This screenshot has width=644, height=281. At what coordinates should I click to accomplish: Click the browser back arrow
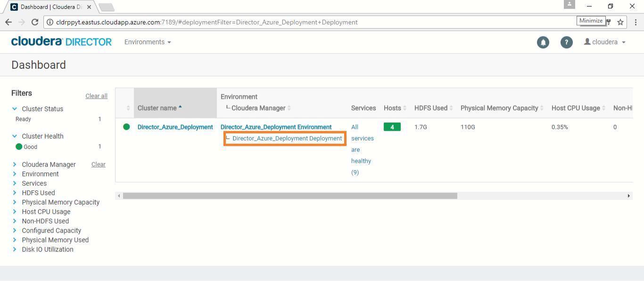(x=8, y=22)
